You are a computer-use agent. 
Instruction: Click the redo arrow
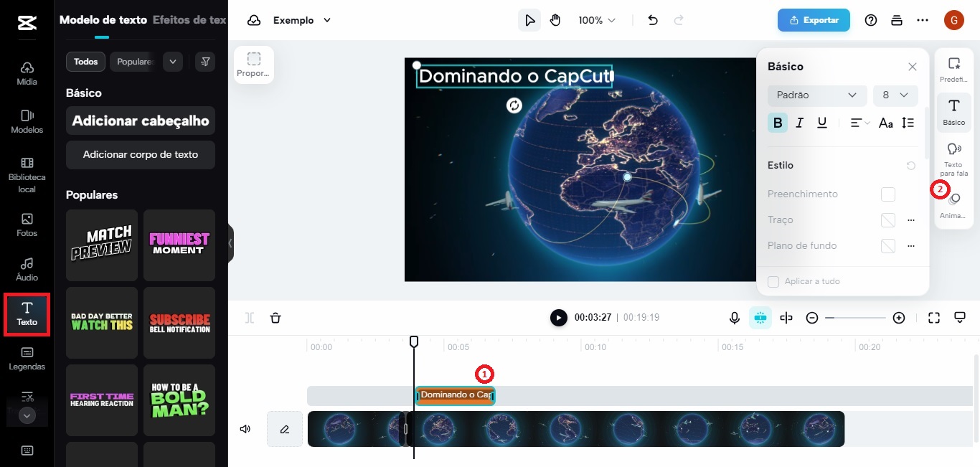(679, 20)
